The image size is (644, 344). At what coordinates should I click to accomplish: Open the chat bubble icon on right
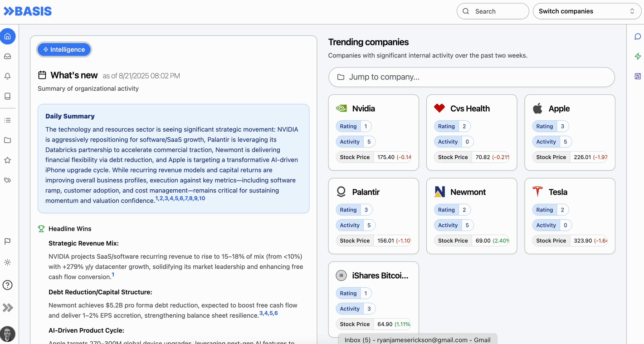(x=638, y=36)
